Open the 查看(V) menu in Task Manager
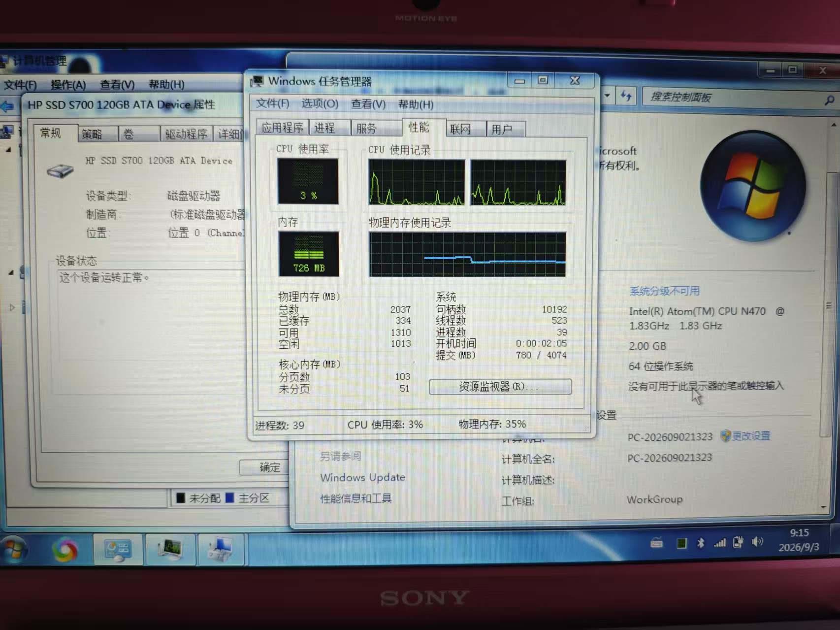Viewport: 840px width, 630px height. [x=368, y=104]
